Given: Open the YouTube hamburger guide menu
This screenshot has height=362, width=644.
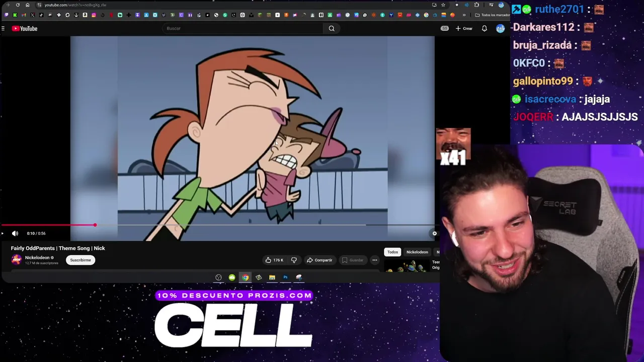Looking at the screenshot, I should click(3, 29).
